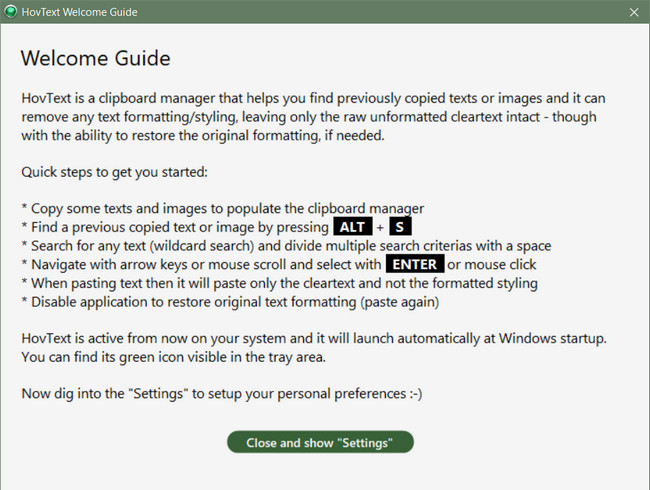Click the "When pasting text" step
This screenshot has width=650, height=490.
tap(280, 283)
